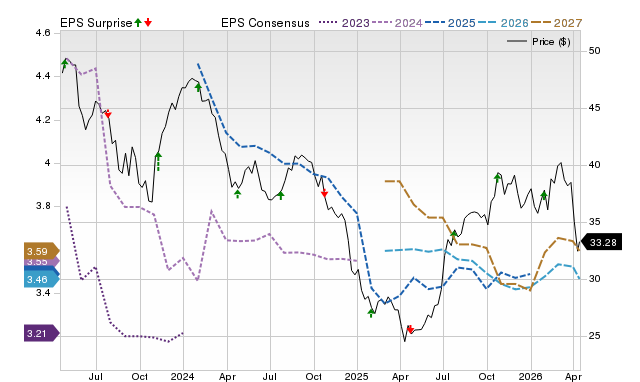
Task: Click the EPS Consensus legend label
Action: 265,23
